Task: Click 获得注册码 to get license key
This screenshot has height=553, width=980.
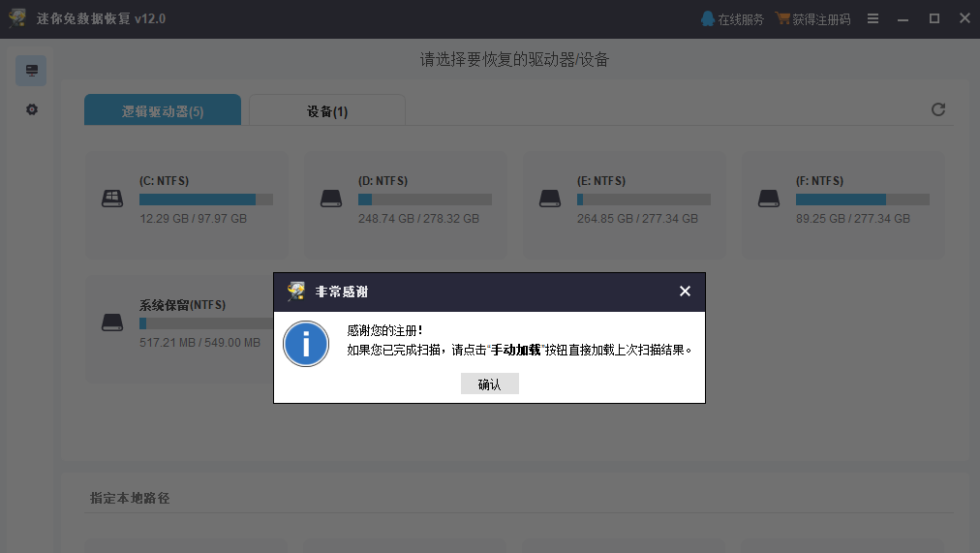Action: pyautogui.click(x=814, y=18)
